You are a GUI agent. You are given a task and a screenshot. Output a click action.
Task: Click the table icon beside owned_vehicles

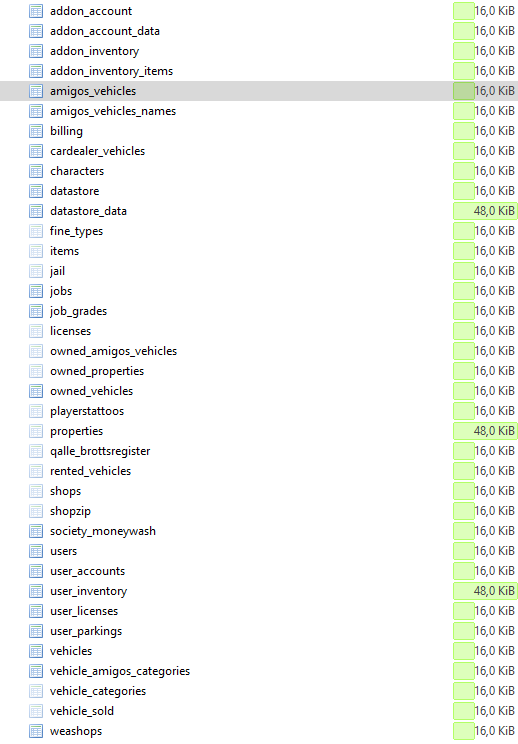click(x=36, y=391)
